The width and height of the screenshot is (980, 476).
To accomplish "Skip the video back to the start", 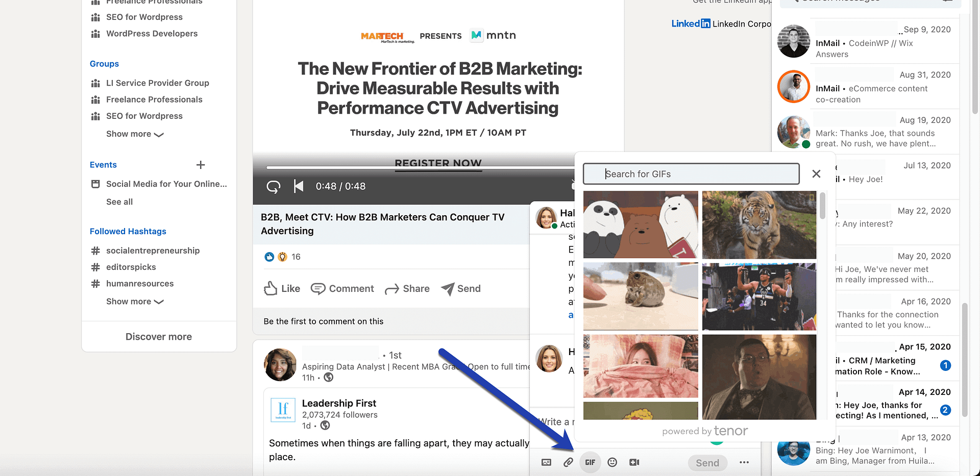I will 298,186.
